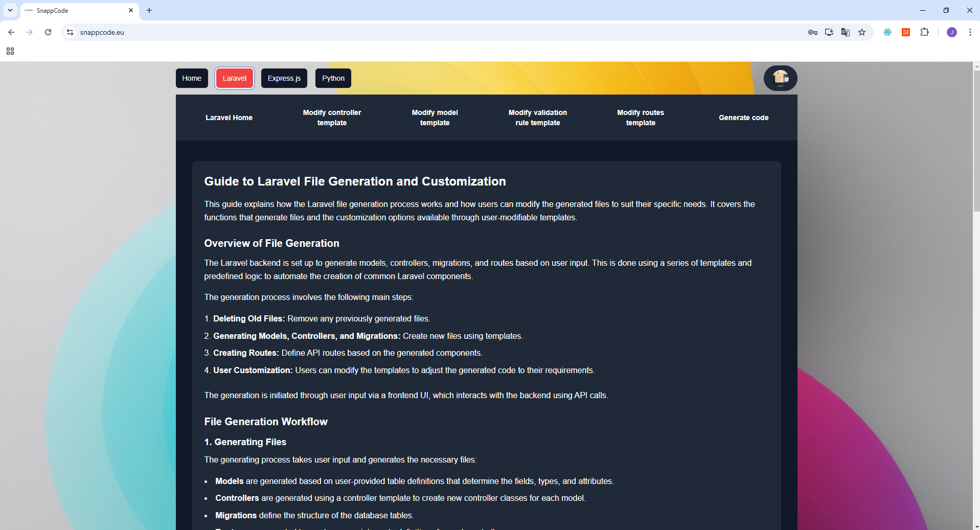Go back to previous page
This screenshot has height=530, width=980.
[11, 32]
